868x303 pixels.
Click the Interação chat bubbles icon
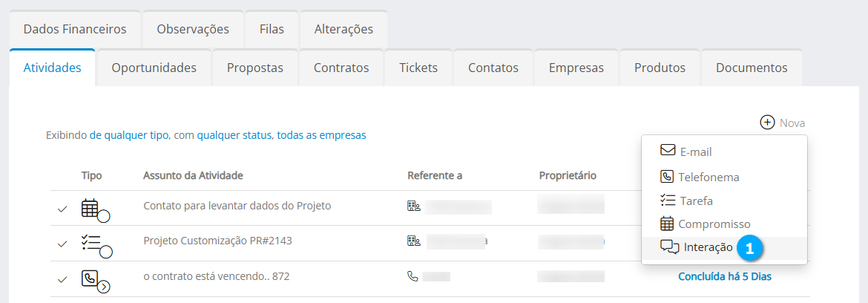click(669, 247)
